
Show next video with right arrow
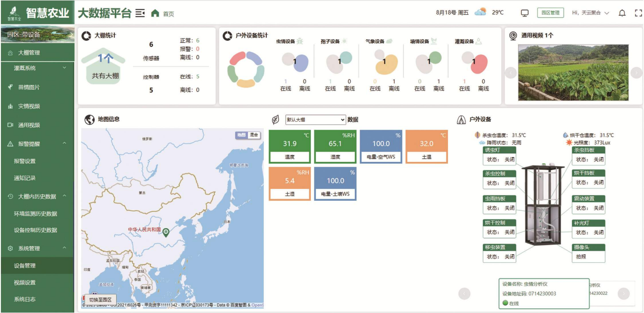click(636, 72)
